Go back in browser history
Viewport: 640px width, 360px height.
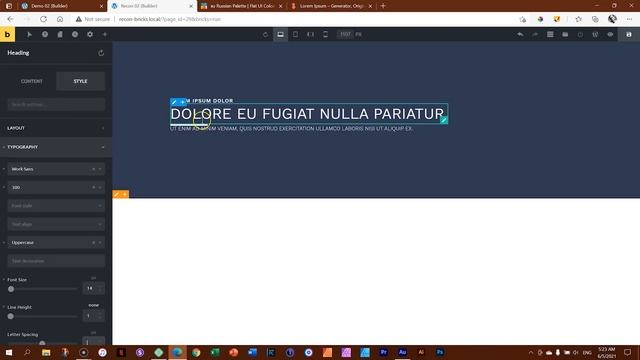pyautogui.click(x=11, y=19)
